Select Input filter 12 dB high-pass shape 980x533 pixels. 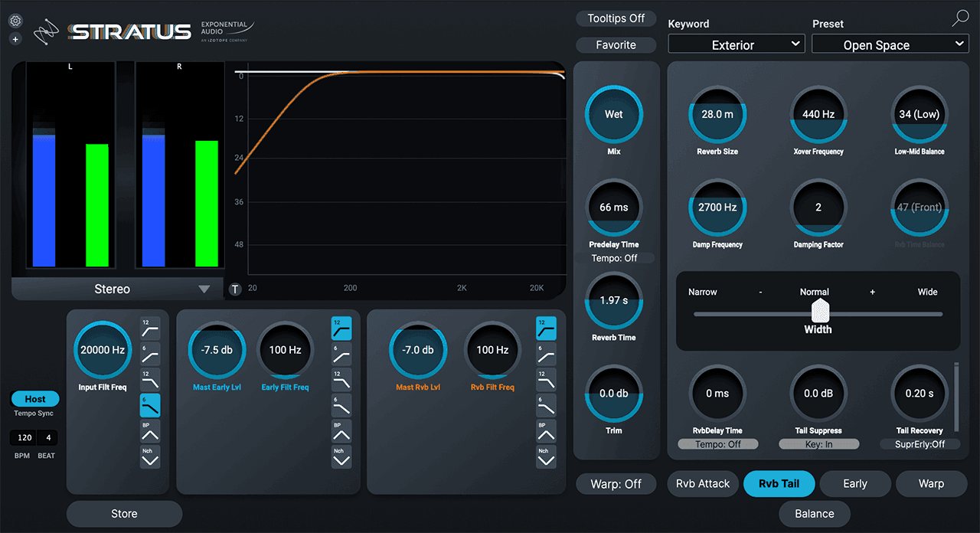coord(150,328)
